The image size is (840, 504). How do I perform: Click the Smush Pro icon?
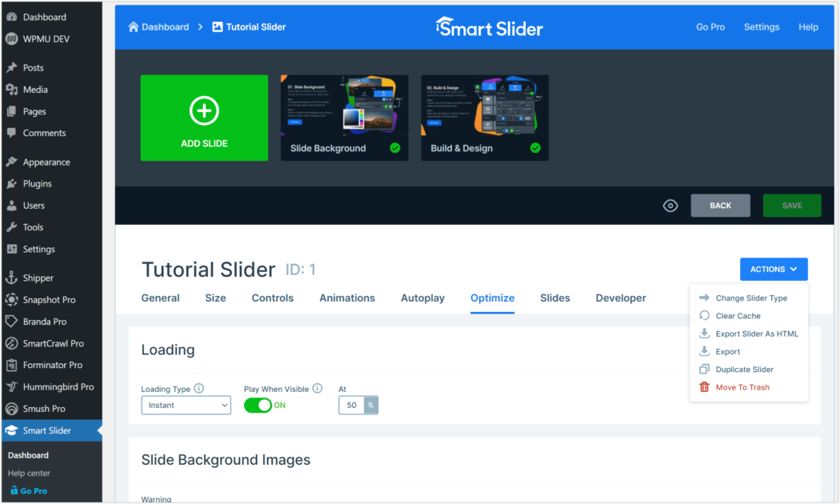coord(12,409)
